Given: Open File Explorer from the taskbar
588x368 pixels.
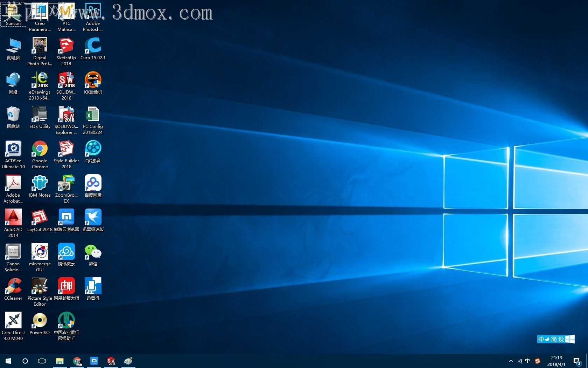Looking at the screenshot, I should pyautogui.click(x=60, y=361).
